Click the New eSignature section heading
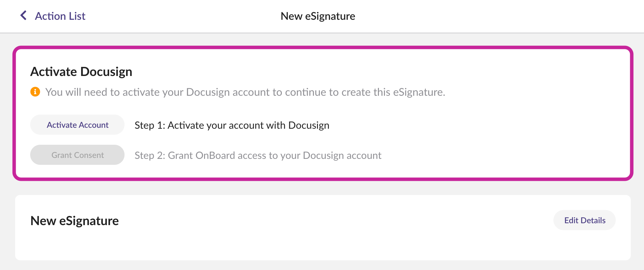Screen dimensions: 644x270 coord(75,221)
